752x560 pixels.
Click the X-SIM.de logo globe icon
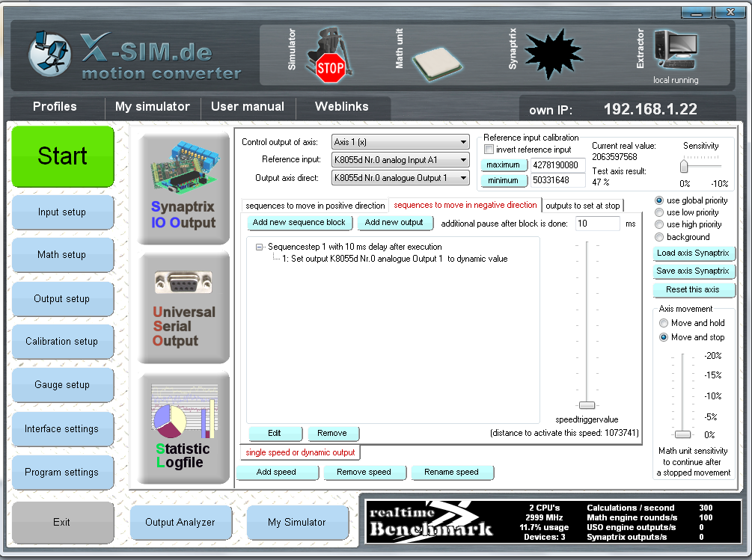(x=50, y=54)
